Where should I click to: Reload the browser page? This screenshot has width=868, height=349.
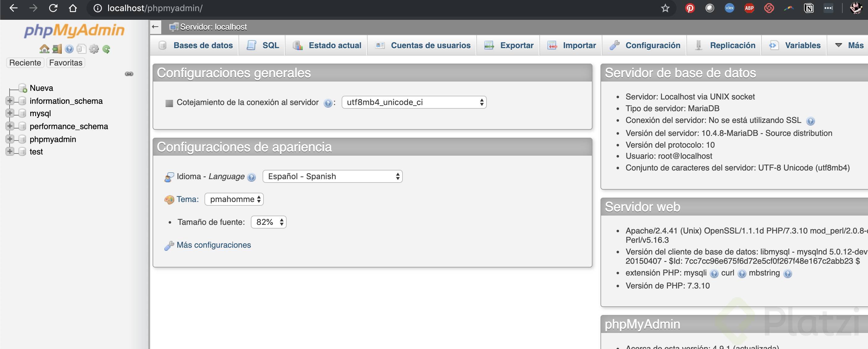[x=53, y=8]
